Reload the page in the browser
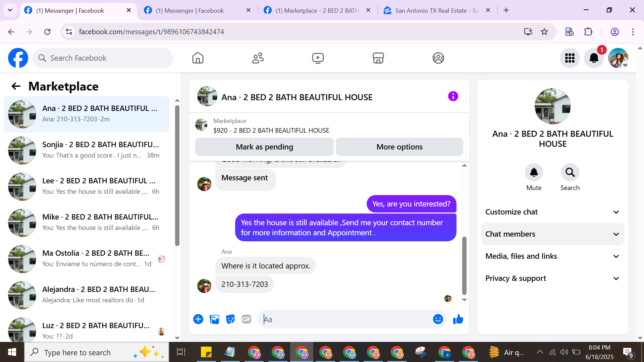 click(x=47, y=32)
